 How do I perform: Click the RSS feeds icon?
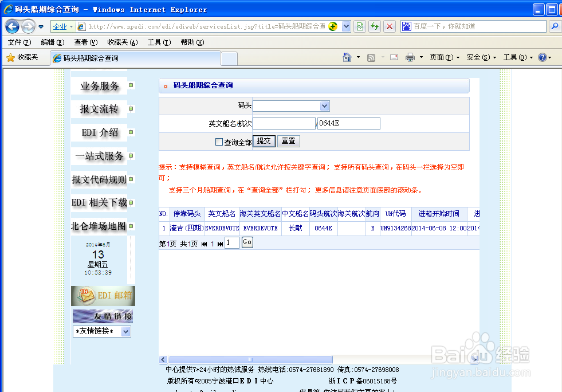[371, 57]
